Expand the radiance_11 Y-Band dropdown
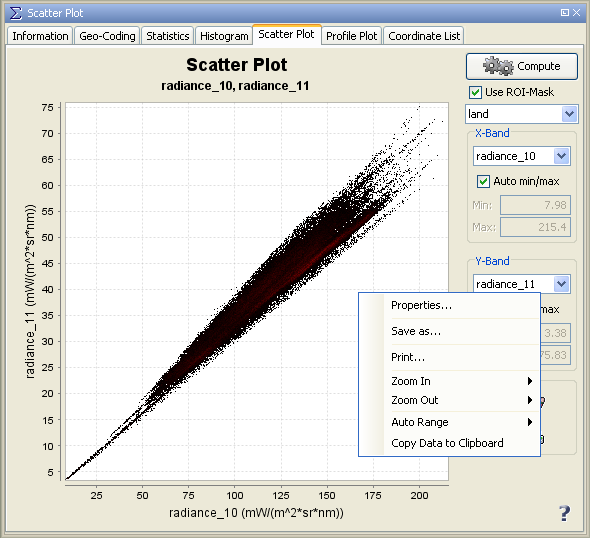This screenshot has height=538, width=590. point(522,284)
